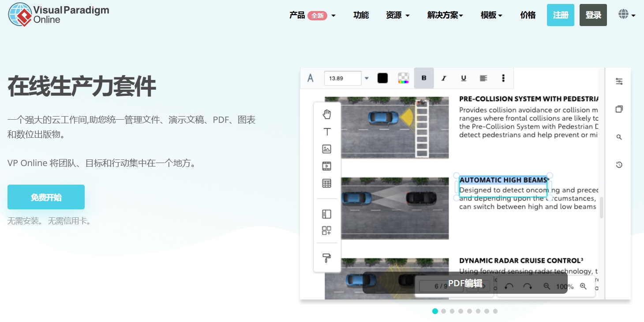
Task: Click the 全新 badge next to 产品
Action: coord(318,15)
